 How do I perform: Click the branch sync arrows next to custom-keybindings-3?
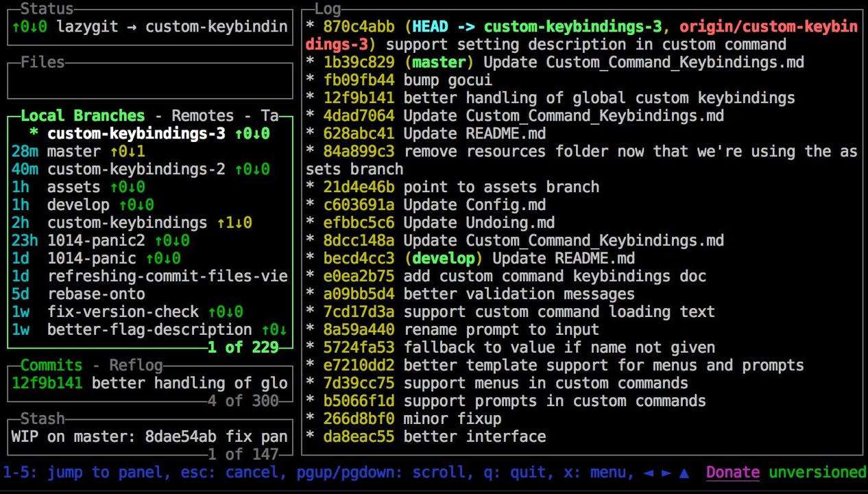(252, 134)
